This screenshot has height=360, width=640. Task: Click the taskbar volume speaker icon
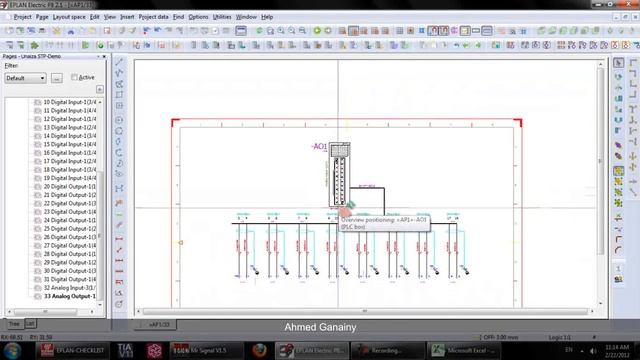point(593,351)
